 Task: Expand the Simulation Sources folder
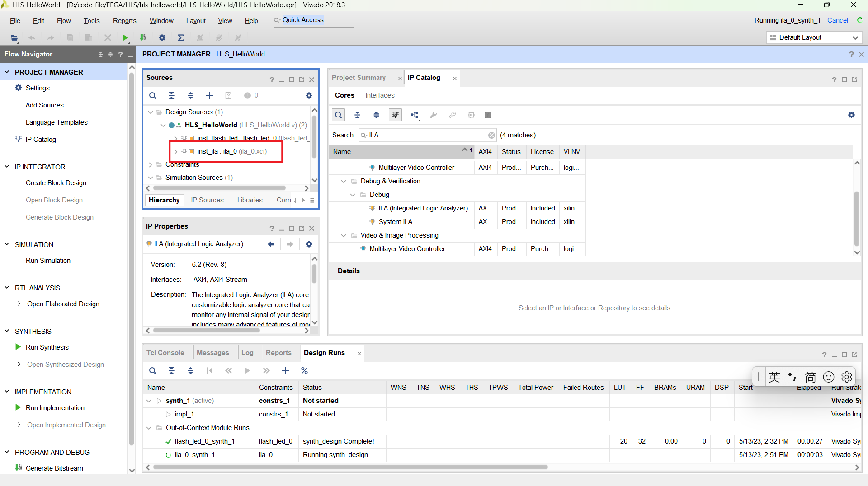click(x=151, y=178)
